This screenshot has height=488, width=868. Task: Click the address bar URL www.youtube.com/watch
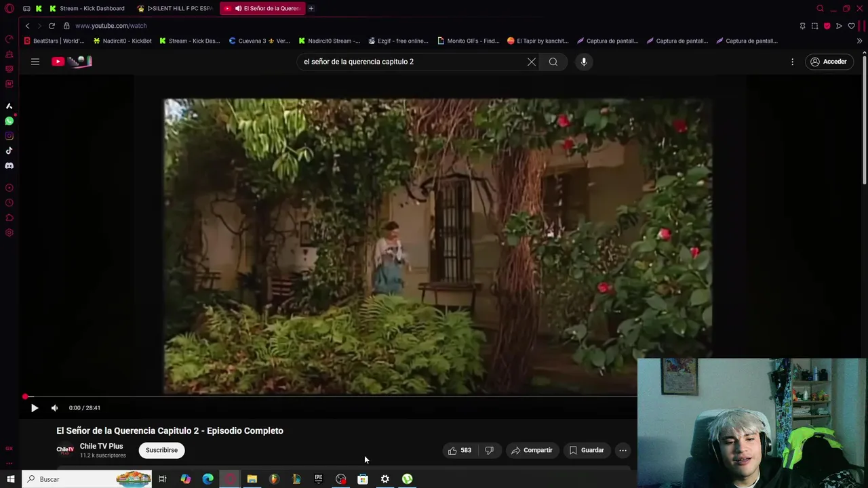click(111, 26)
